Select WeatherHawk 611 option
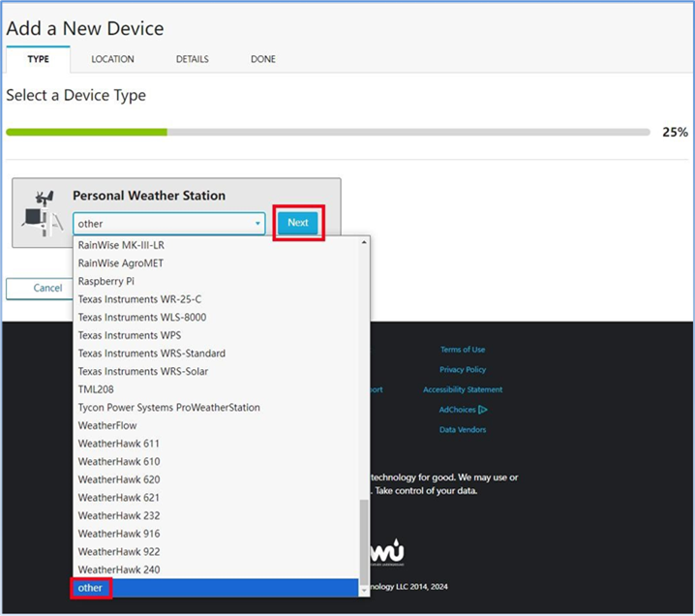695x616 pixels. click(216, 444)
